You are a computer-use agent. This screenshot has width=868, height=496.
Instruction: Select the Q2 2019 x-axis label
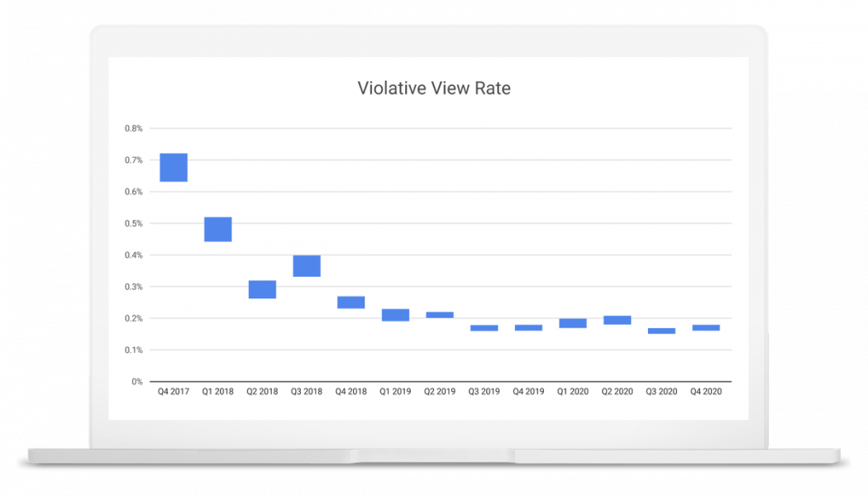tap(438, 390)
